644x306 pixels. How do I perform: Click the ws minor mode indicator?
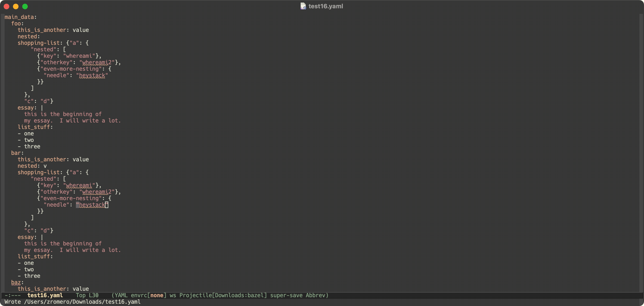[x=173, y=295]
